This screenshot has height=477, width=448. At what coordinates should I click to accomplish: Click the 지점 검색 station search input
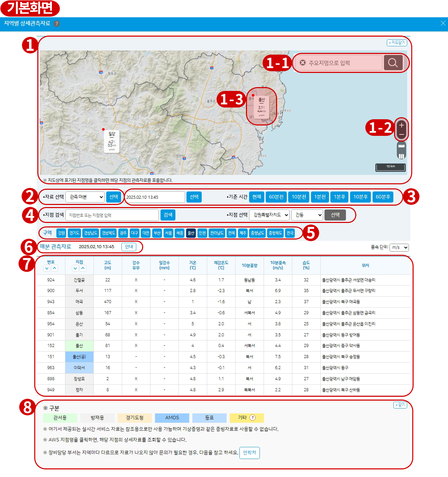pos(112,215)
